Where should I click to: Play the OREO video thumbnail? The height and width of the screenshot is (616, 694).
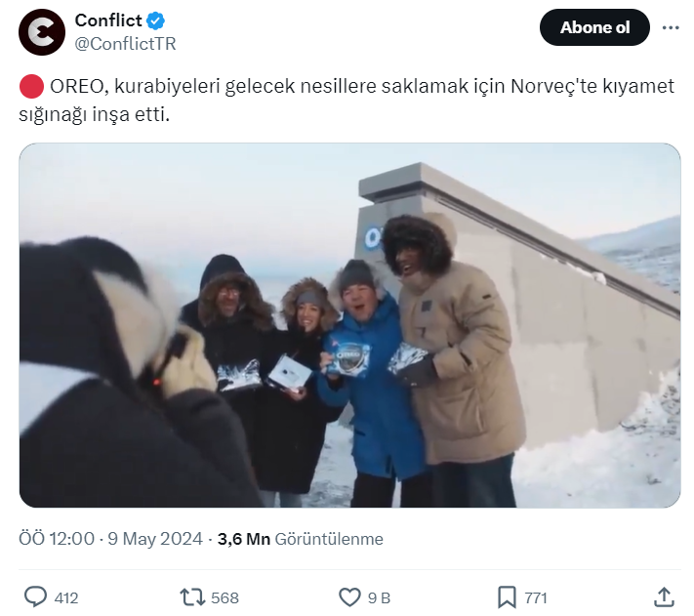pos(349,325)
